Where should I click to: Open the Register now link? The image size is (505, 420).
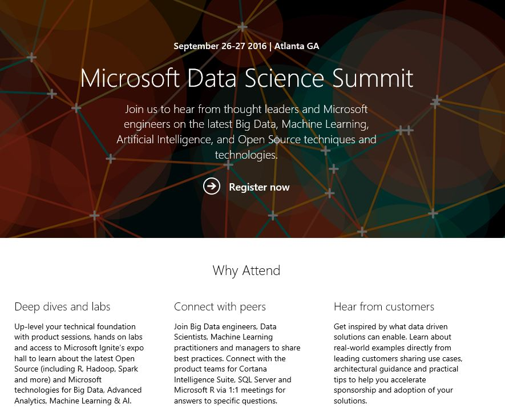pos(259,187)
